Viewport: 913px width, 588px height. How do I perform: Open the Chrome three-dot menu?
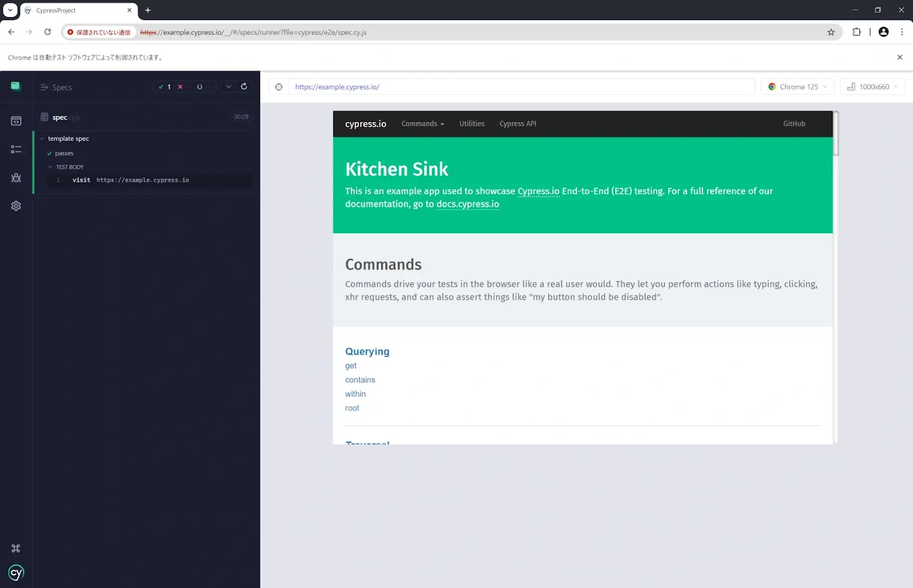tap(902, 32)
